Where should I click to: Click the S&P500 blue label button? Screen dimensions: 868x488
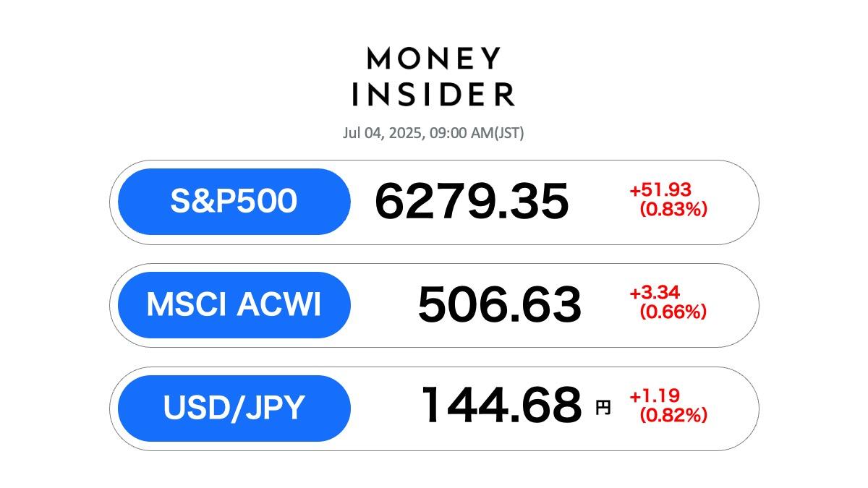click(234, 202)
